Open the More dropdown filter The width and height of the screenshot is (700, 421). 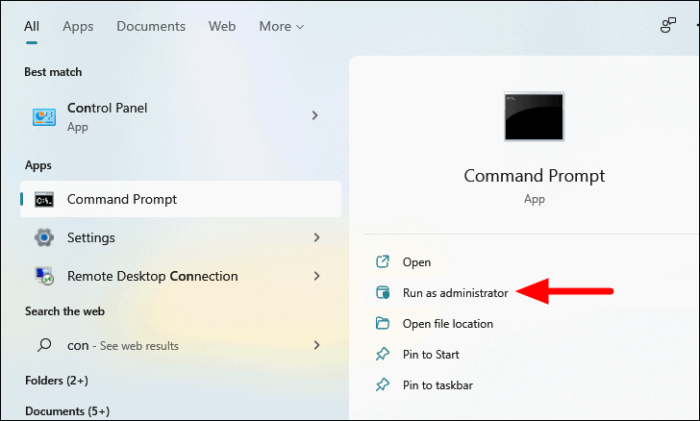point(281,26)
